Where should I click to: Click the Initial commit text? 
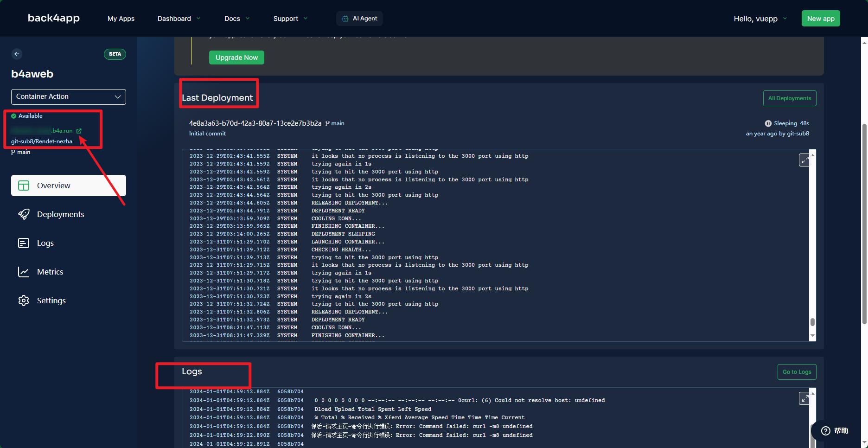(x=207, y=134)
